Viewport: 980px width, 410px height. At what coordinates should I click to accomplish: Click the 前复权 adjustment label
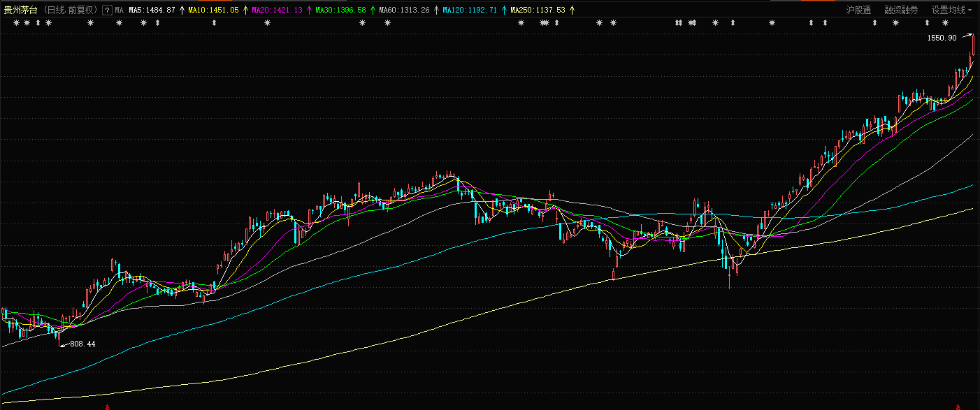[x=82, y=10]
